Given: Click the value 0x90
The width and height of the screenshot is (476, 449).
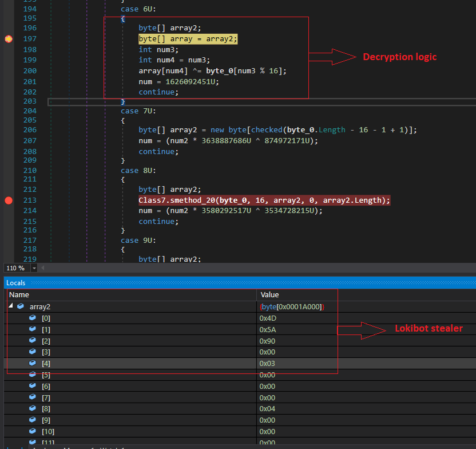Looking at the screenshot, I should (267, 341).
